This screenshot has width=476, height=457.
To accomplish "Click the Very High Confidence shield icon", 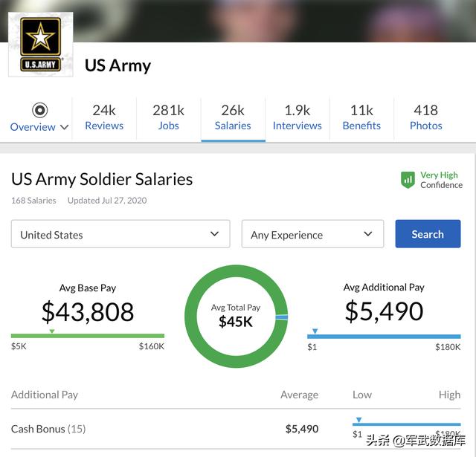I will pos(408,180).
